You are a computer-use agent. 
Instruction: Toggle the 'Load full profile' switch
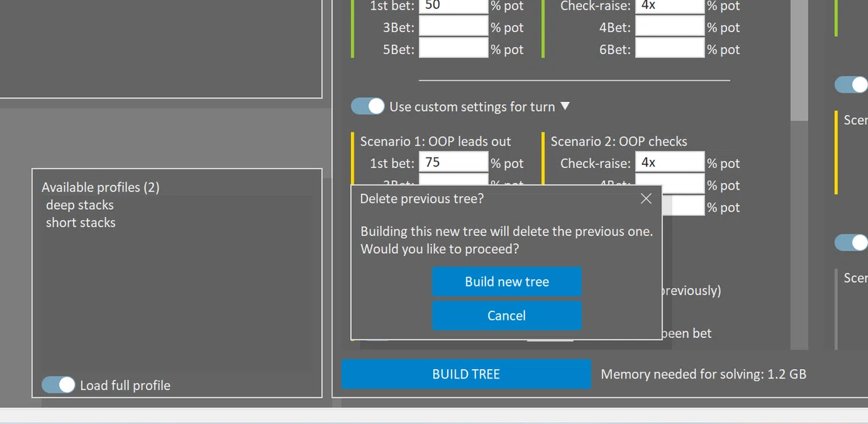59,385
